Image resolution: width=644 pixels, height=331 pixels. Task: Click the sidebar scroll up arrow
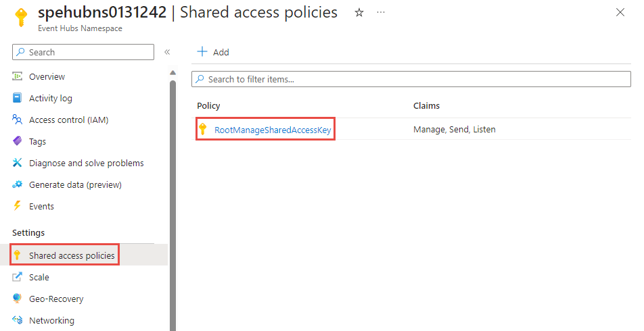tap(173, 72)
